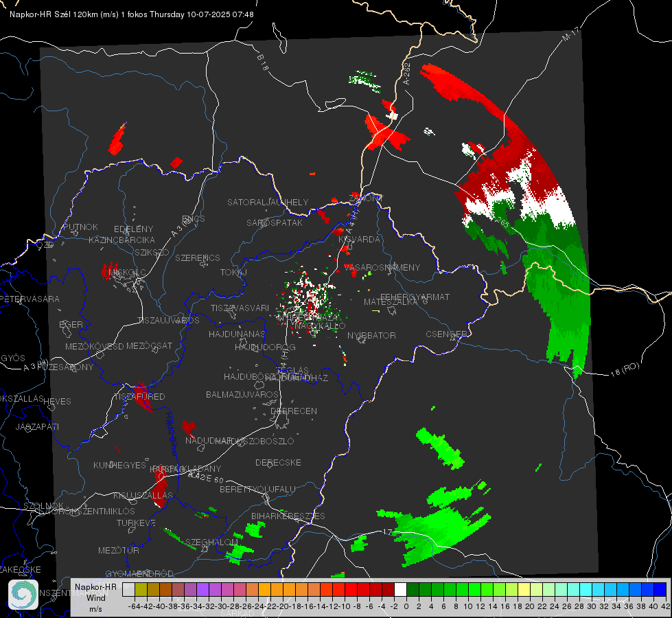The height and width of the screenshot is (618, 672).
Task: Click the TÚRKEVE town label
Action: [x=136, y=523]
